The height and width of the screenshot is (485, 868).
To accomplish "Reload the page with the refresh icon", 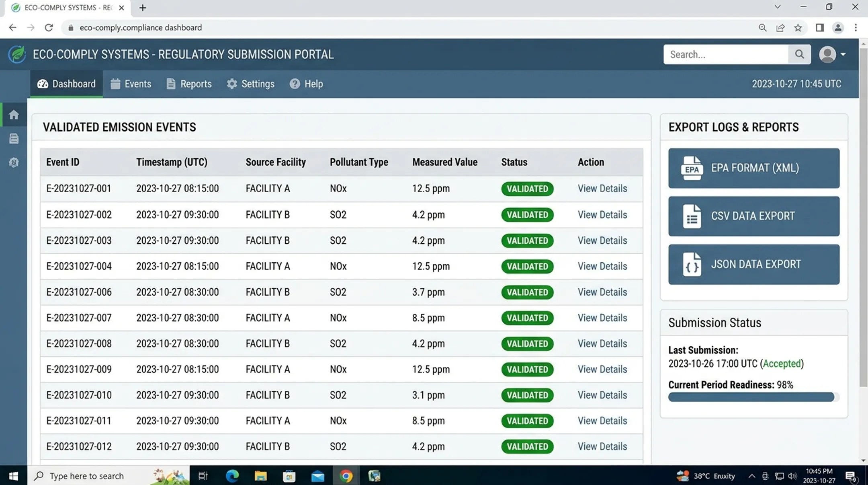I will click(x=49, y=27).
